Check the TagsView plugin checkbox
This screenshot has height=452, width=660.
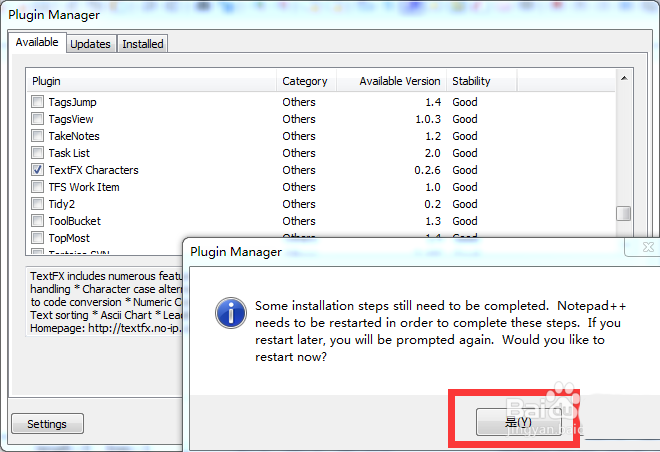tap(37, 119)
